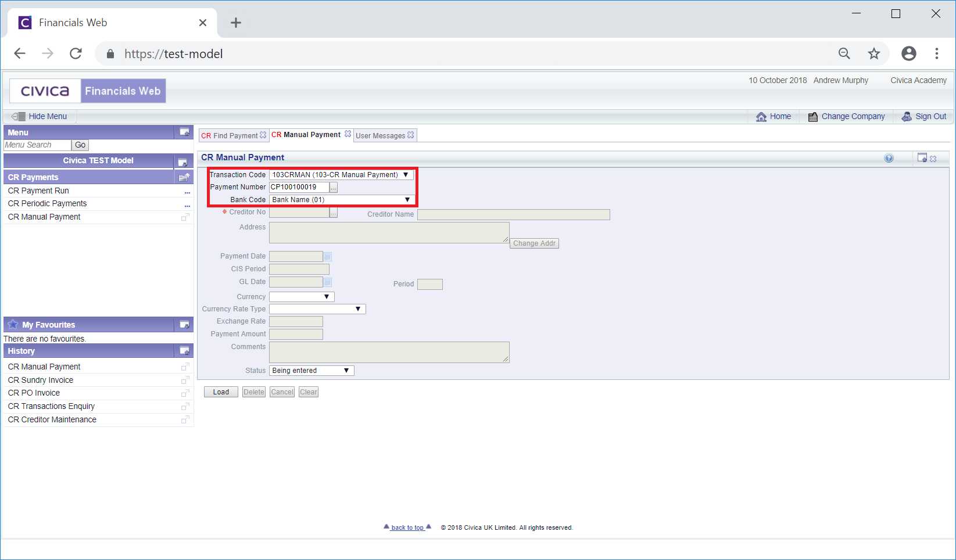This screenshot has height=560, width=956.
Task: Switch to CR Manual Payment tab
Action: pos(306,134)
